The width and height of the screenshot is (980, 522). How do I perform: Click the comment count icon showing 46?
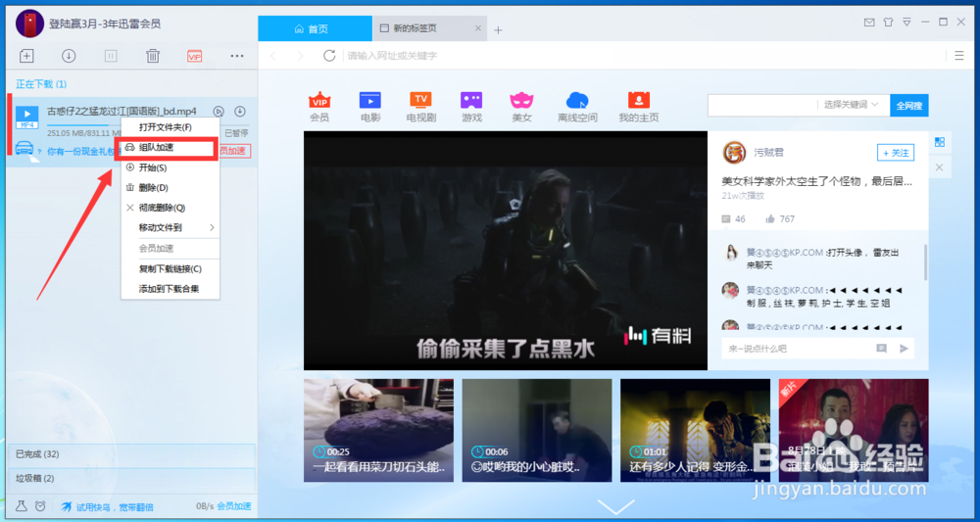(x=725, y=219)
